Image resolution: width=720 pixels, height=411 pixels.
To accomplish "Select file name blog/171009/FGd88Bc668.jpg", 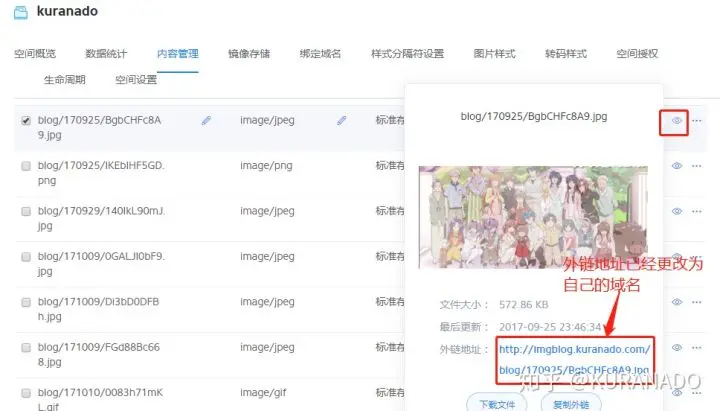I will [x=99, y=355].
